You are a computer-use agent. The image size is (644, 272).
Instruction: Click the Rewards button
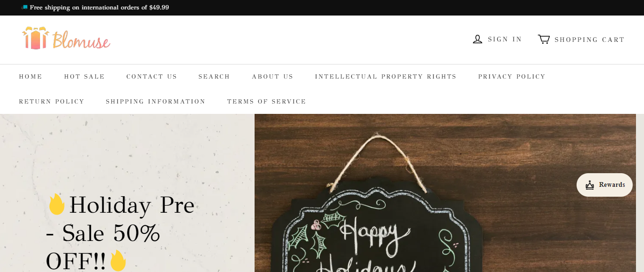604,185
